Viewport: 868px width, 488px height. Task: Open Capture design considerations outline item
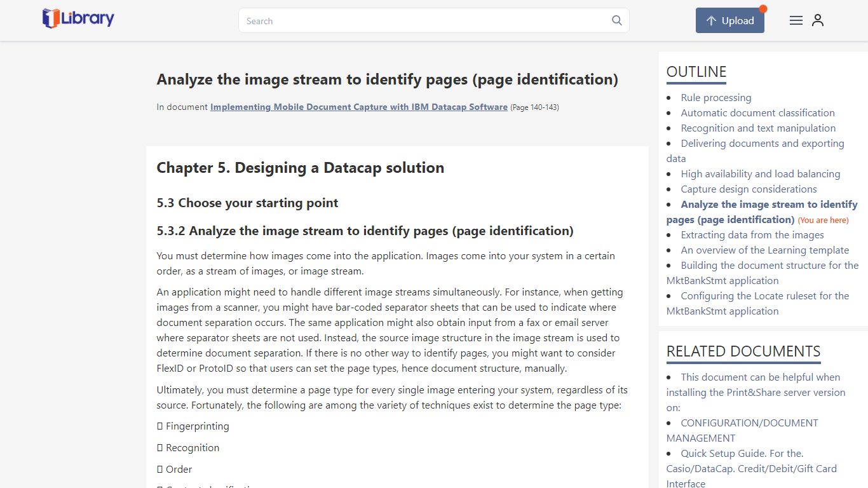click(x=749, y=189)
